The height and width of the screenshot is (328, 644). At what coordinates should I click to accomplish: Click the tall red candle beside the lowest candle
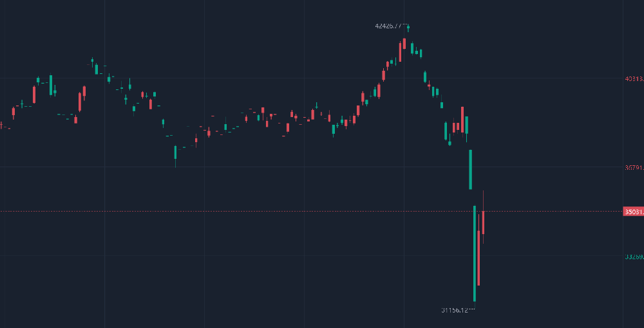tap(479, 257)
